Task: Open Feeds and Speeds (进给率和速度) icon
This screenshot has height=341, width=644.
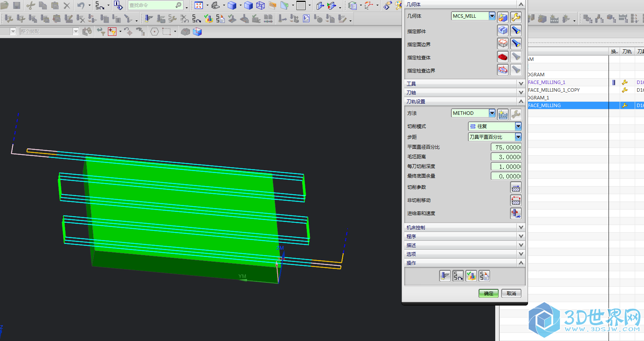Action: tap(516, 213)
